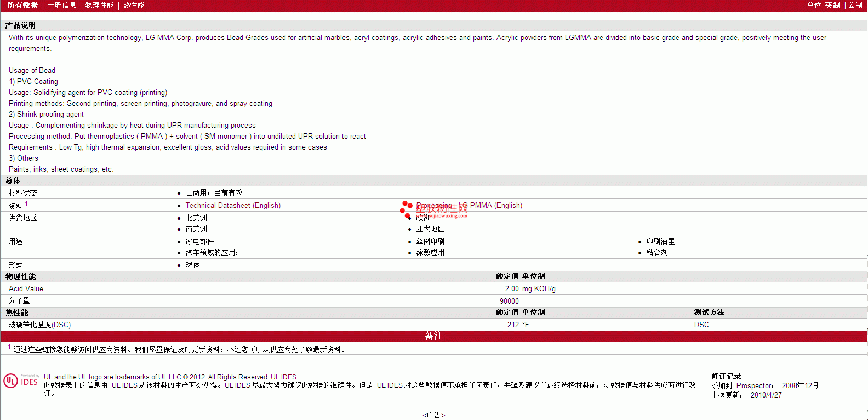Click the 测试方法 column header

pos(709,313)
